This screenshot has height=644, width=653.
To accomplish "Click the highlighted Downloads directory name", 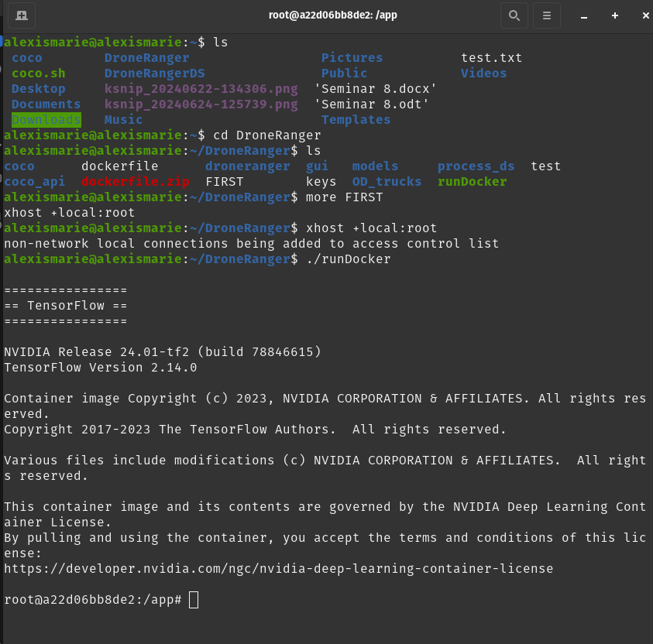I will [x=46, y=119].
